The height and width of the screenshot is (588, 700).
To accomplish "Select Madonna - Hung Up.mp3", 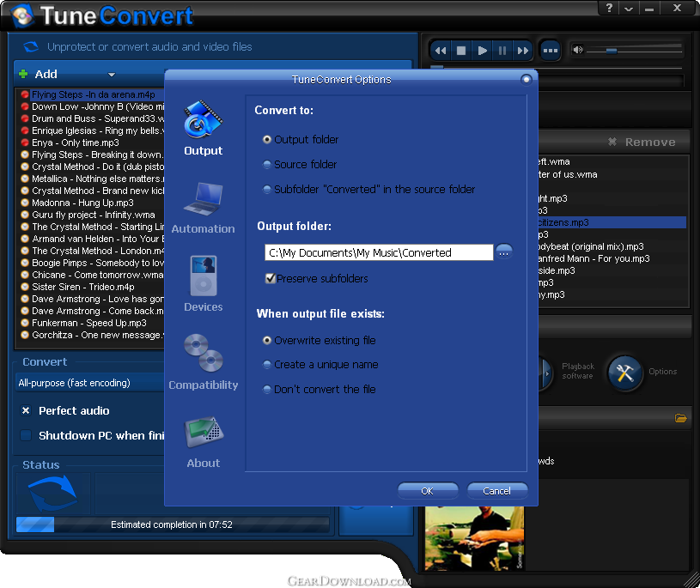I will (82, 203).
